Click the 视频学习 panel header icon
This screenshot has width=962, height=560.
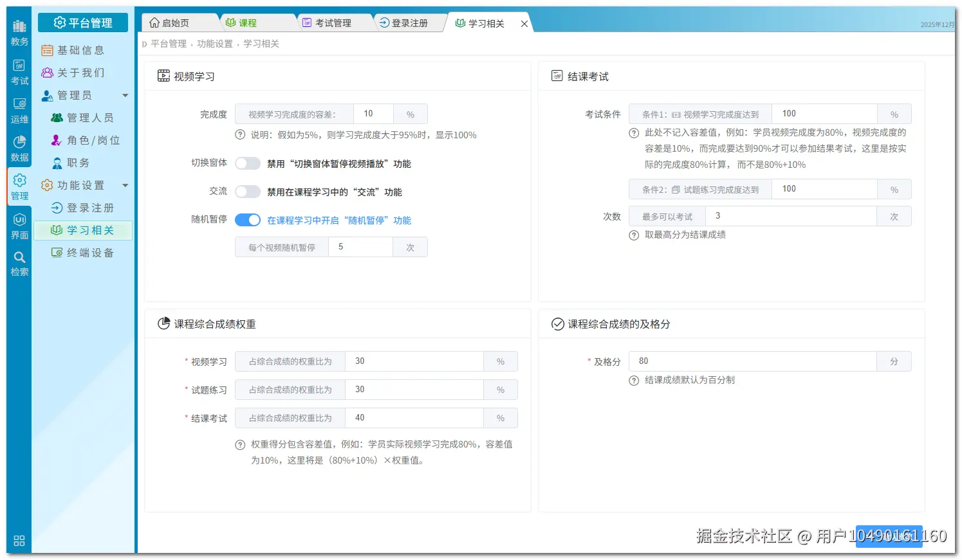click(x=165, y=75)
